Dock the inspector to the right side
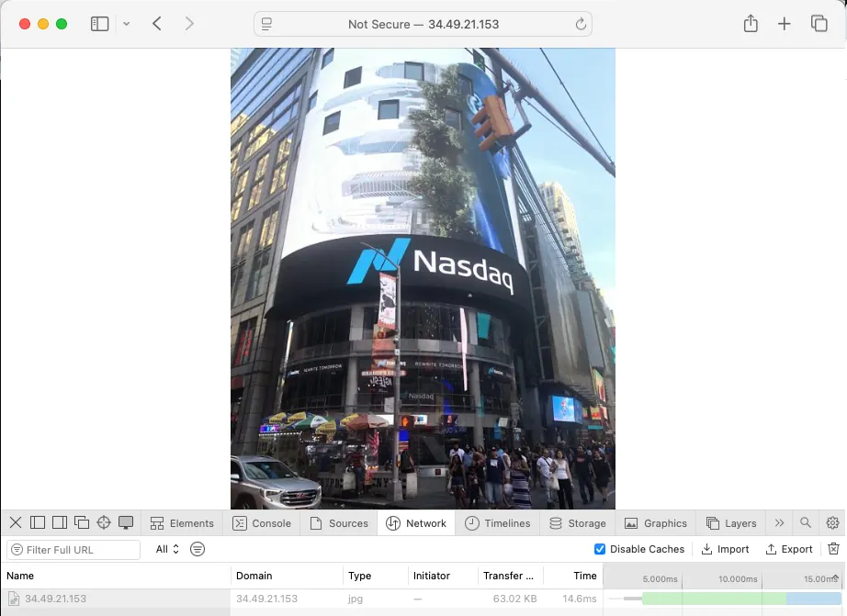This screenshot has width=847, height=616. tap(60, 522)
